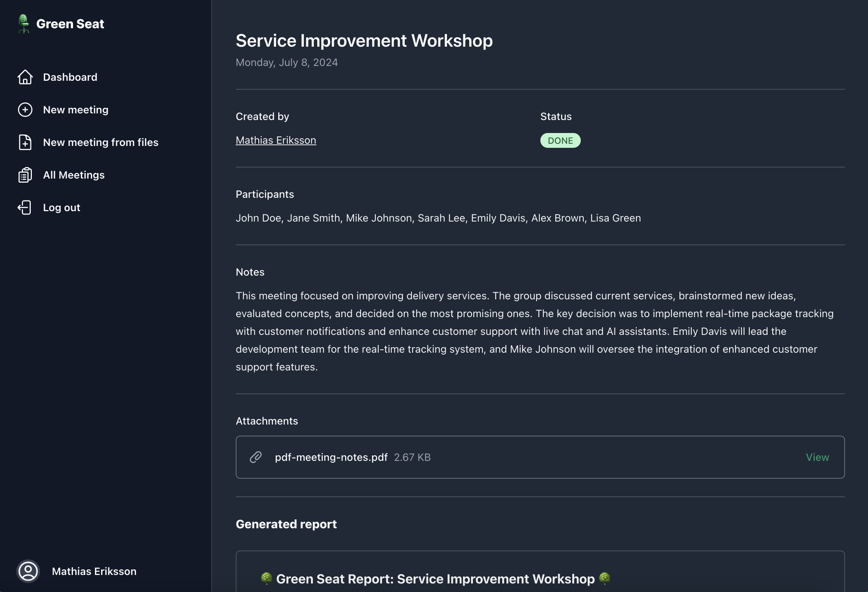Open Mathias Eriksson creator profile link
This screenshot has height=592, width=868.
[x=276, y=140]
